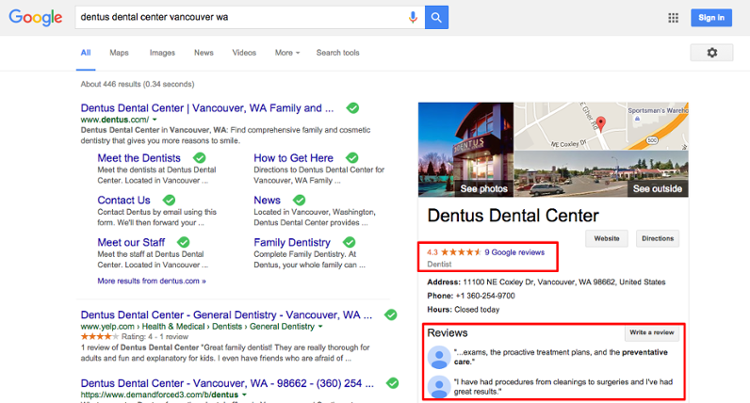750x403 pixels.
Task: Click green checkmark beside the Yelp result title
Action: [x=391, y=315]
